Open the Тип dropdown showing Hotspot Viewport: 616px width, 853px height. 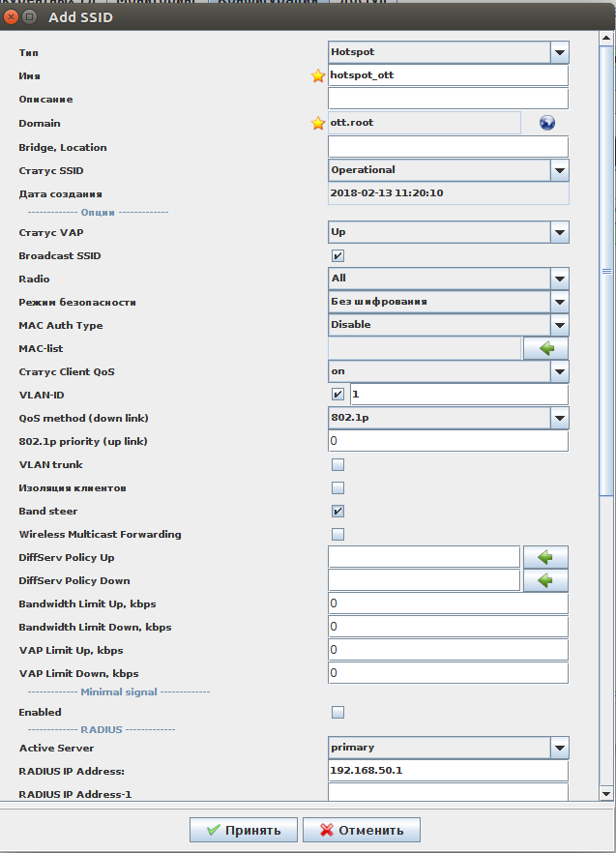[559, 52]
